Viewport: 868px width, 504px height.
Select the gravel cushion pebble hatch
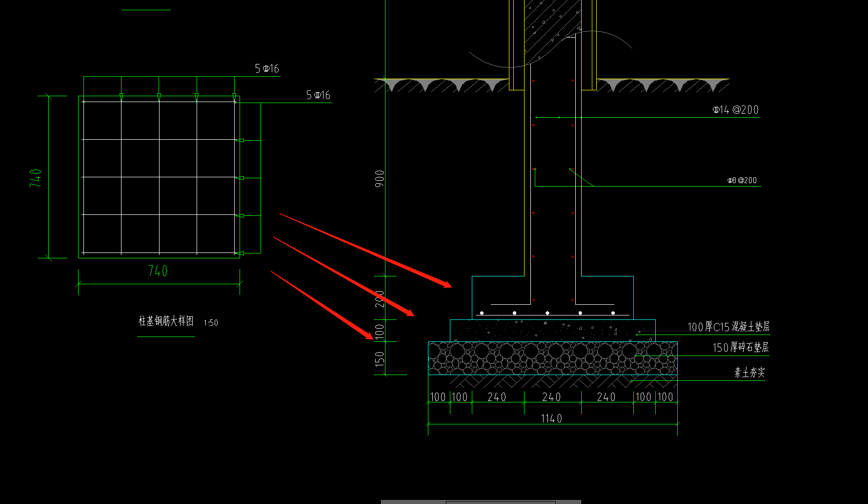tap(553, 358)
